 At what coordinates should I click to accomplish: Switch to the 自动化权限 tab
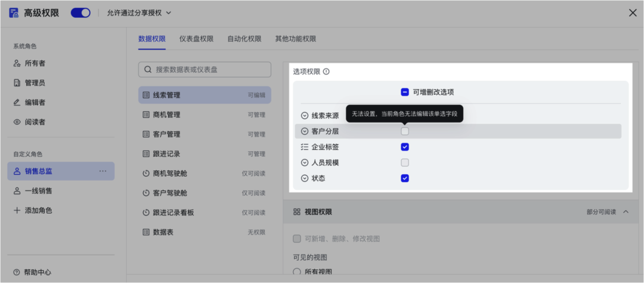(x=244, y=39)
